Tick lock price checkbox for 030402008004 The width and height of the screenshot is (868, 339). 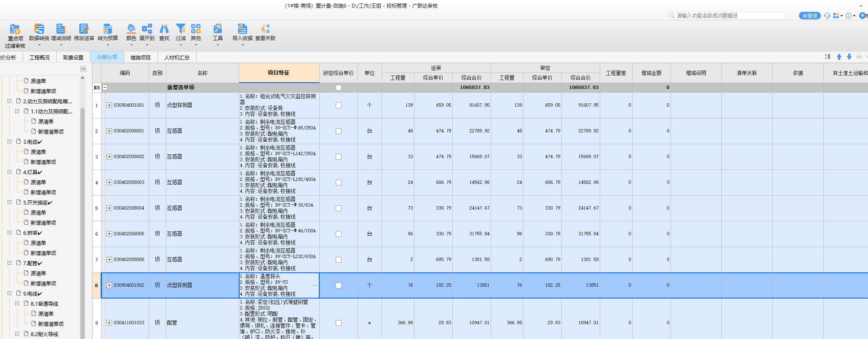pos(339,208)
